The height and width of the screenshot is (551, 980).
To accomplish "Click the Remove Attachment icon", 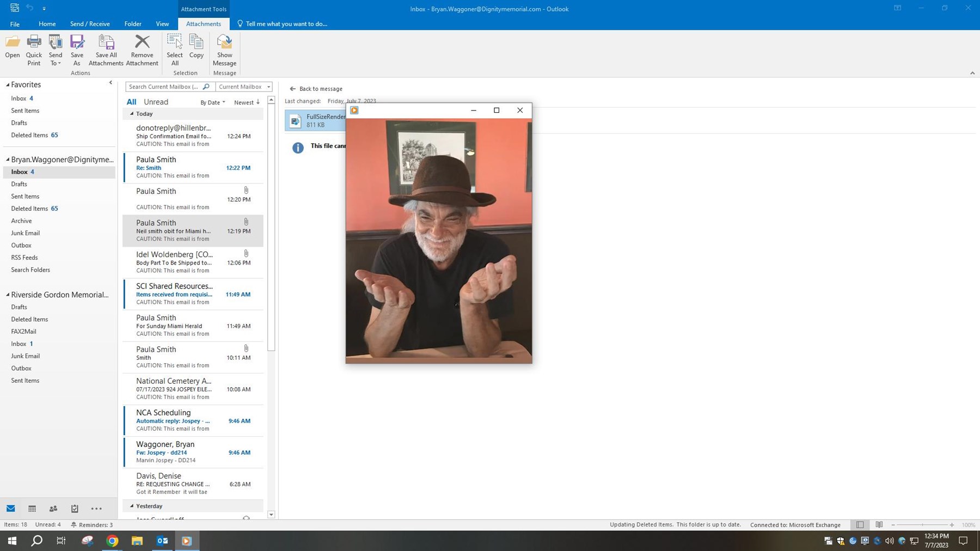I will point(142,43).
